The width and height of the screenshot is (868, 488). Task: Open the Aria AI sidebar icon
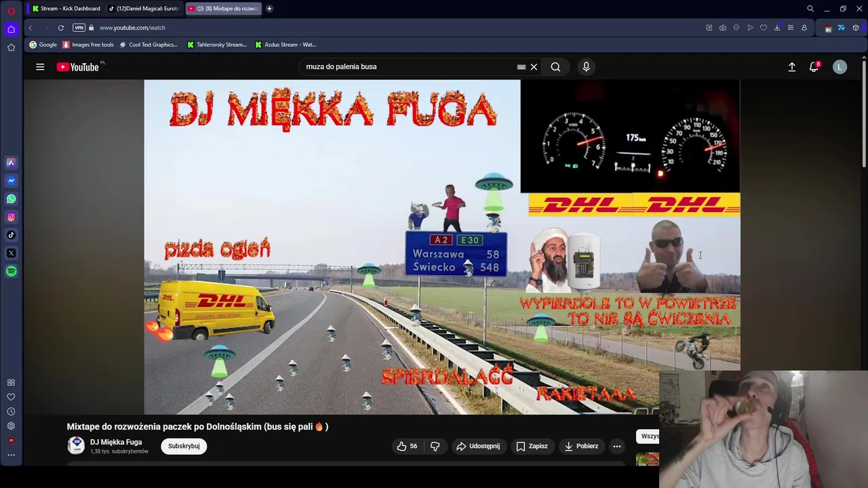coord(11,163)
